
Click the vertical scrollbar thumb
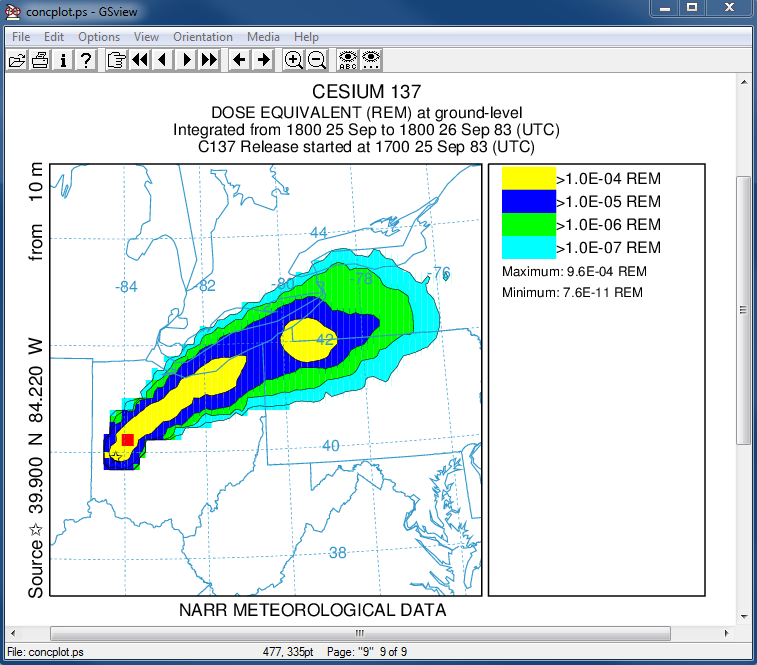(x=742, y=310)
